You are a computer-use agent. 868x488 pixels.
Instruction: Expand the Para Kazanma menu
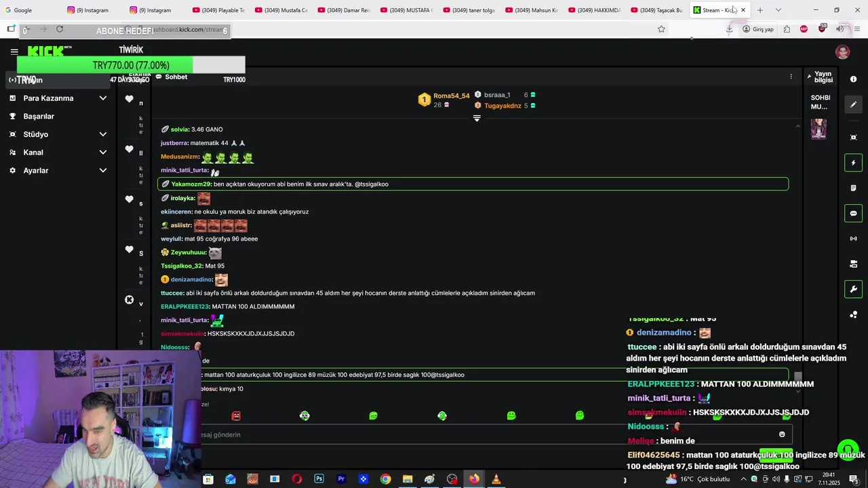click(58, 98)
